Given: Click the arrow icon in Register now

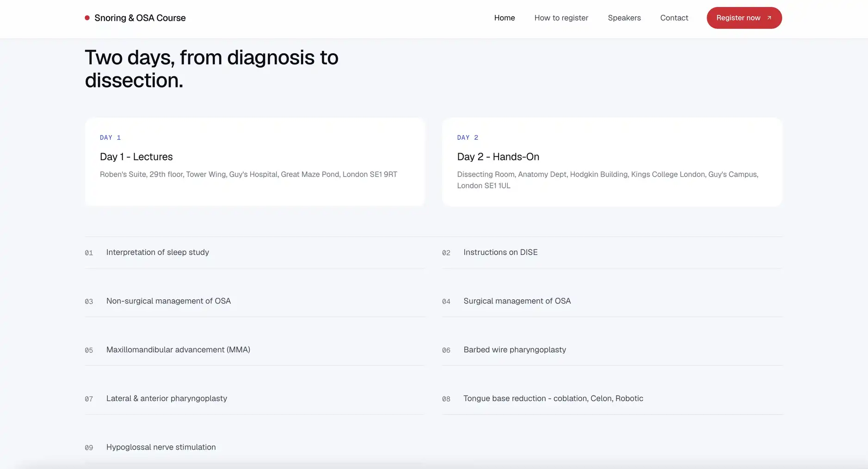Looking at the screenshot, I should (770, 18).
